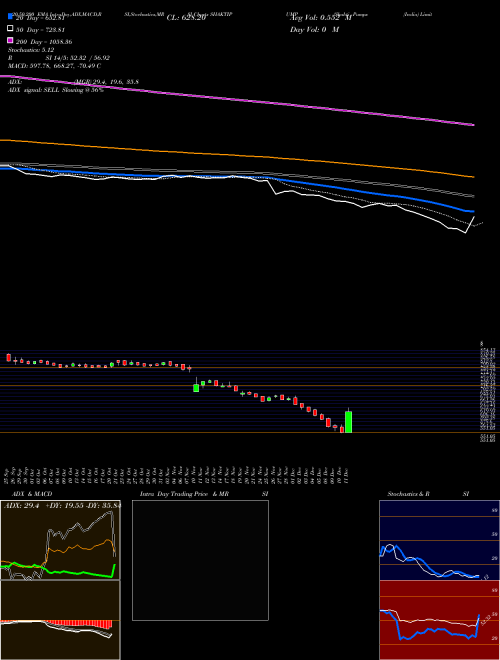Select the CL: 628.20 closing price text
This screenshot has width=500, height=660.
pyautogui.click(x=186, y=18)
